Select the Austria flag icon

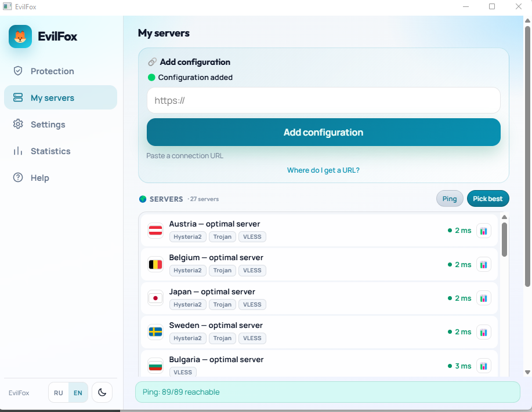pyautogui.click(x=155, y=231)
